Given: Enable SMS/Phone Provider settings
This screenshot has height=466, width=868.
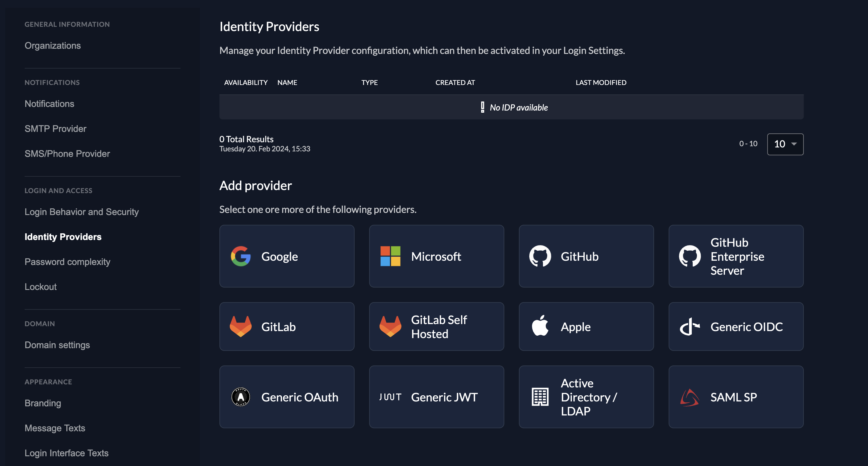Looking at the screenshot, I should [67, 154].
